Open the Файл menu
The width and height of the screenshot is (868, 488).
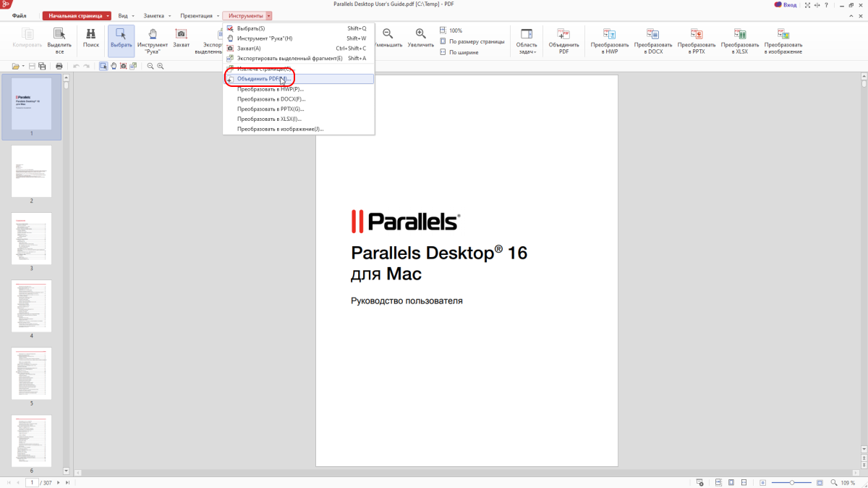click(20, 15)
